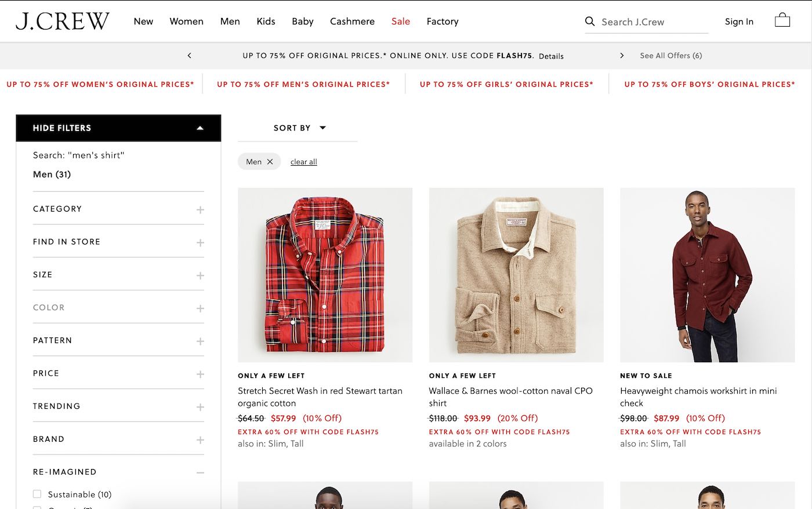Remove the Men filter chip
The width and height of the screenshot is (812, 509).
(x=270, y=162)
